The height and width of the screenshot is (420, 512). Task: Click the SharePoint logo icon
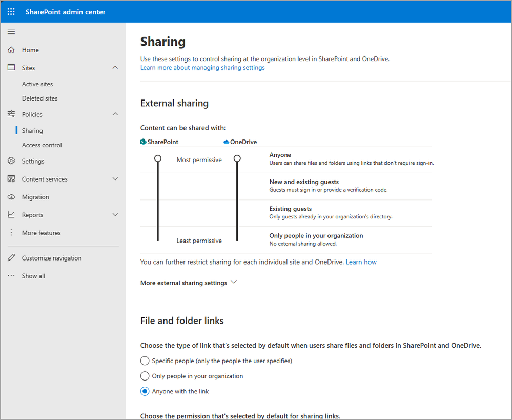click(x=144, y=142)
